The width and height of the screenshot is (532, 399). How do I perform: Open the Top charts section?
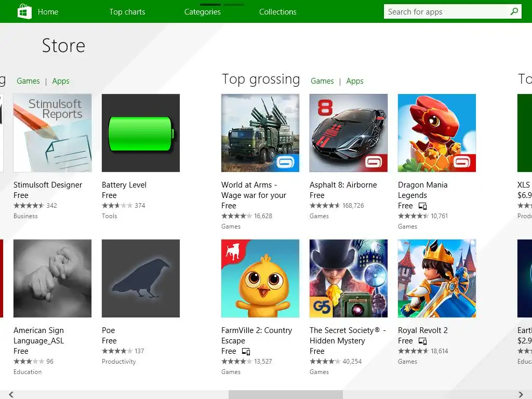pyautogui.click(x=127, y=12)
